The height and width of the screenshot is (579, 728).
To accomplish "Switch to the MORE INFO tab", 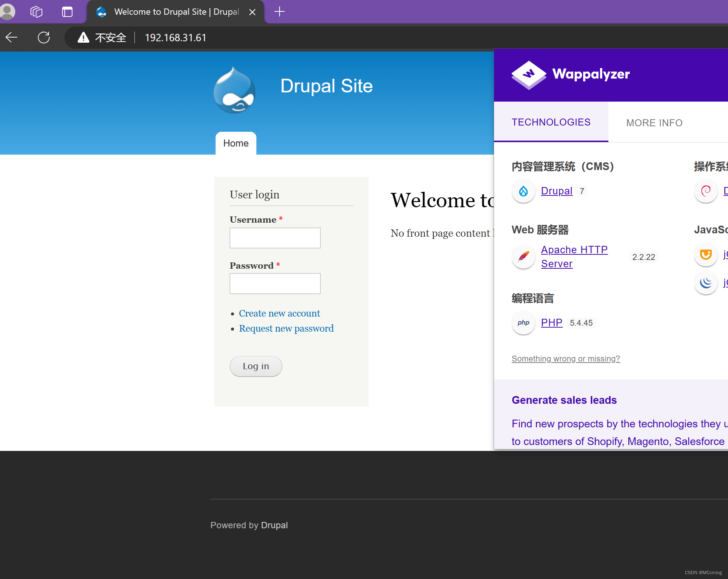I will click(654, 123).
